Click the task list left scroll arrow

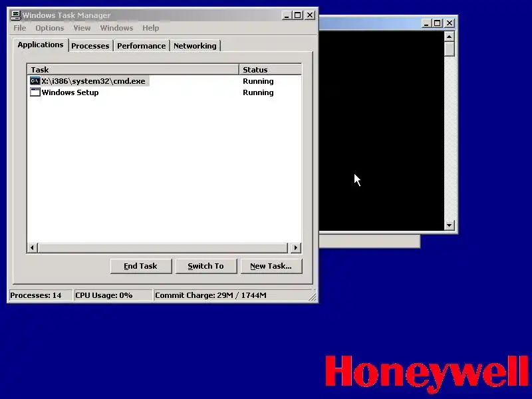(x=32, y=247)
